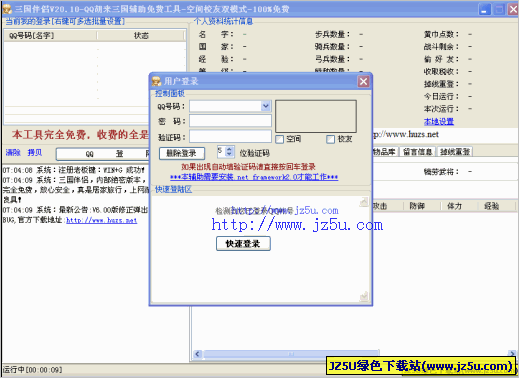
Task: Click the 删除登录 button
Action: 182,153
